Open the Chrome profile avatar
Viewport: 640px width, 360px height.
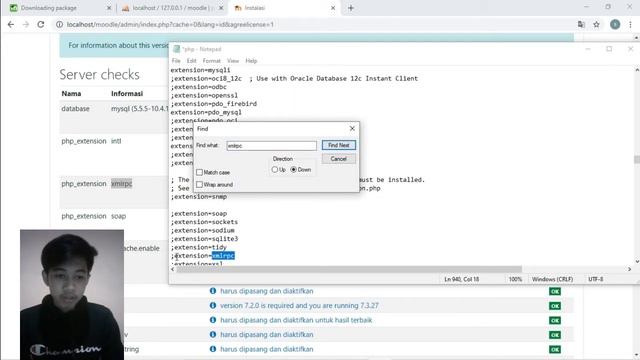click(x=615, y=24)
